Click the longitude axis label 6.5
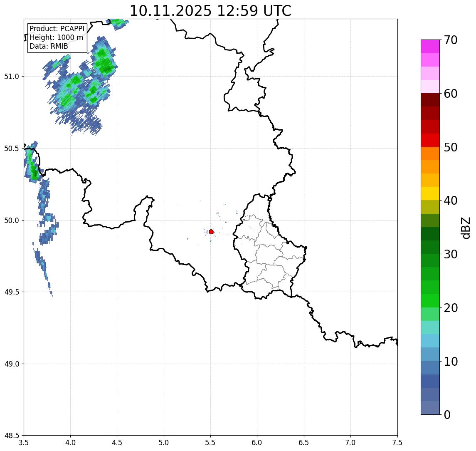The height and width of the screenshot is (451, 476). pos(304,443)
